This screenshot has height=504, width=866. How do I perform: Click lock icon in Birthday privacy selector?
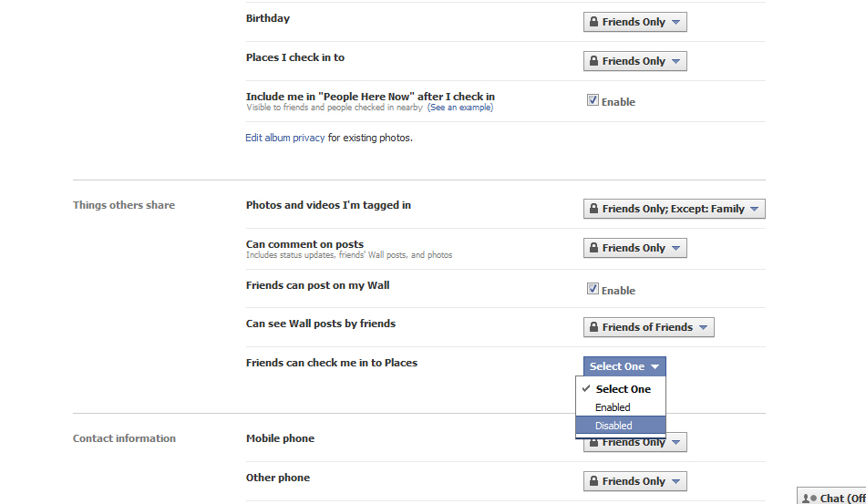point(593,22)
